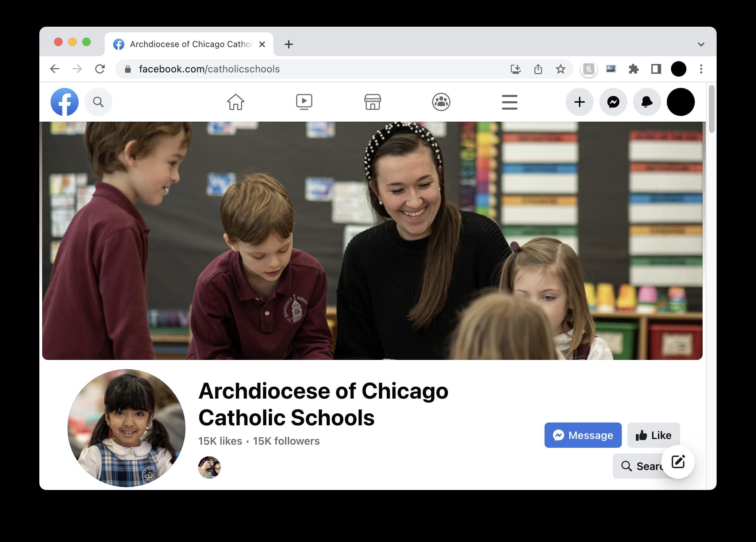Screen dimensions: 756x542
Task: Open the Marketplace storefront icon
Action: [372, 102]
